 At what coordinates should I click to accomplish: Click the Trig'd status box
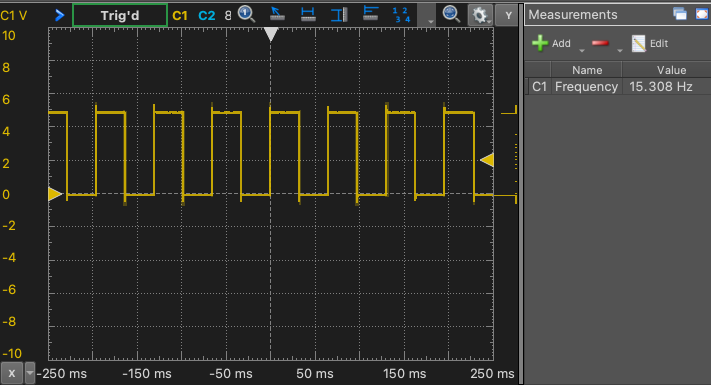point(120,15)
